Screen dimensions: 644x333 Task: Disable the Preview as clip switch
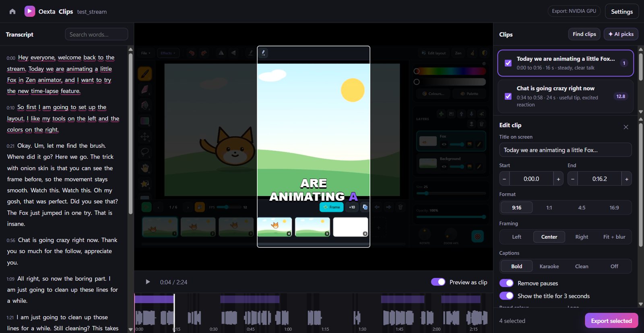tap(438, 282)
